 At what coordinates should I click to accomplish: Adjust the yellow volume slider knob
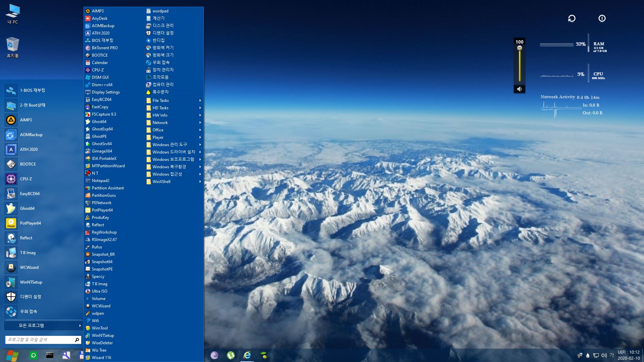[x=520, y=48]
